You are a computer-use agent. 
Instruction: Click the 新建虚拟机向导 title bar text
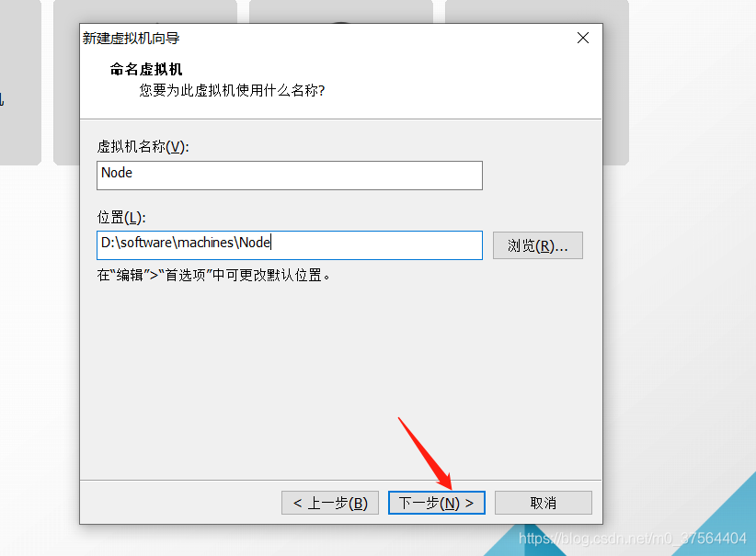click(x=132, y=38)
